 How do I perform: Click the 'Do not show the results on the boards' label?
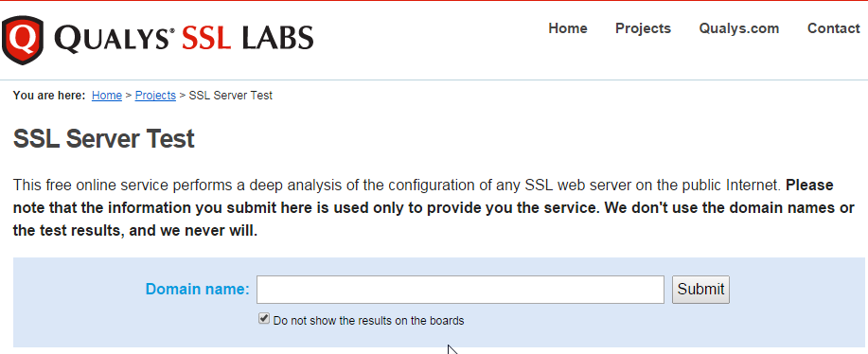click(368, 320)
